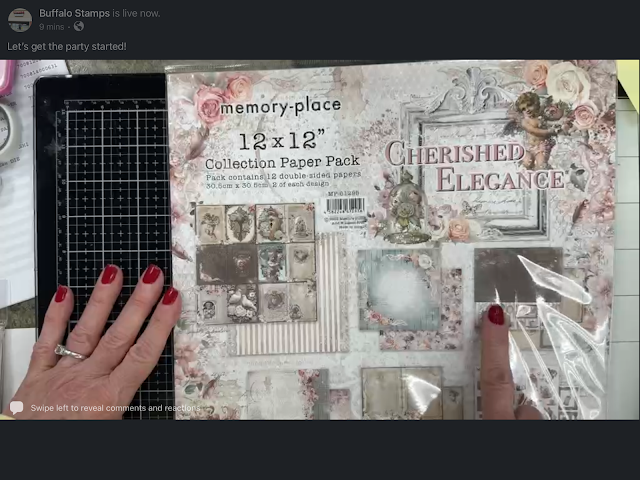This screenshot has height=480, width=640.
Task: Click the '9 mins' timestamp
Action: [x=52, y=27]
